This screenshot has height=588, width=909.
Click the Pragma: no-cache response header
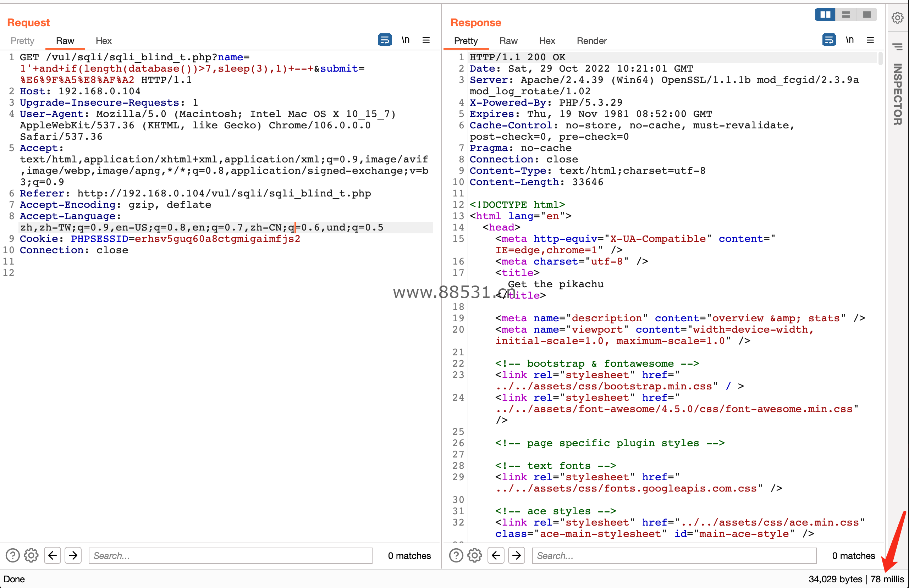click(520, 148)
